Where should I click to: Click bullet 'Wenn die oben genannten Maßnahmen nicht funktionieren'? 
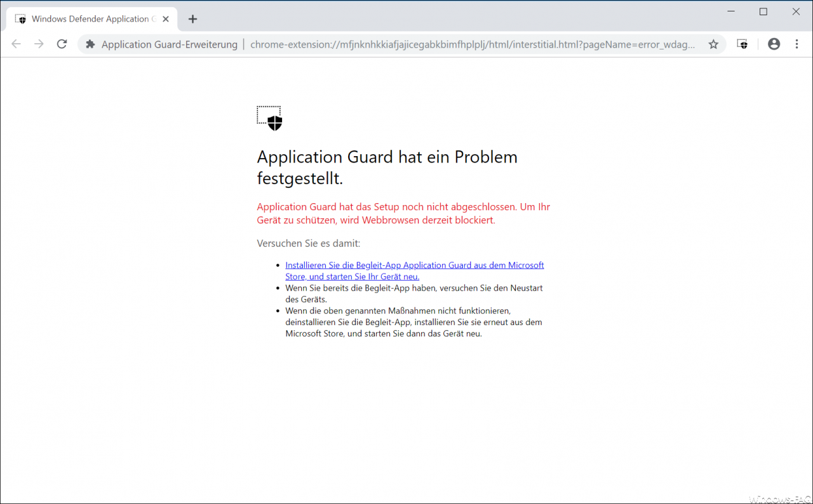pos(413,322)
